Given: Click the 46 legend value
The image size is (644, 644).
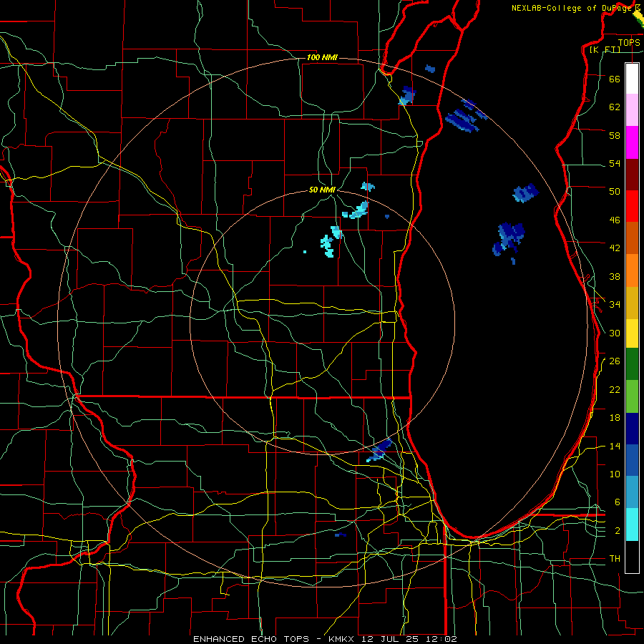Looking at the screenshot, I should pyautogui.click(x=615, y=220).
